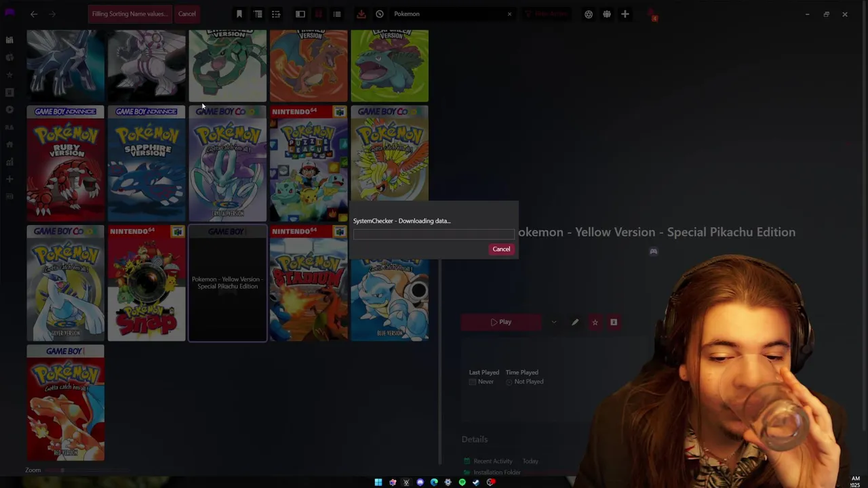Open Discord from the taskbar

point(420,483)
